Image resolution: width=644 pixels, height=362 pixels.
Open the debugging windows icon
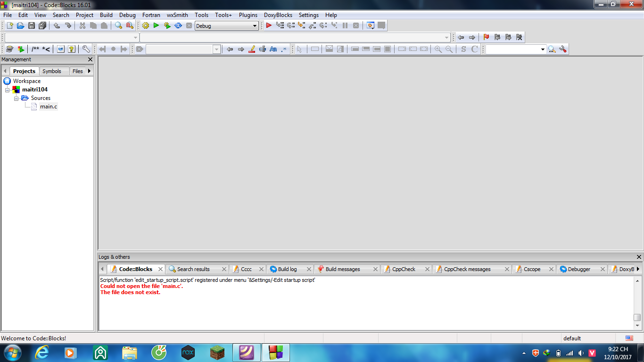click(x=371, y=25)
